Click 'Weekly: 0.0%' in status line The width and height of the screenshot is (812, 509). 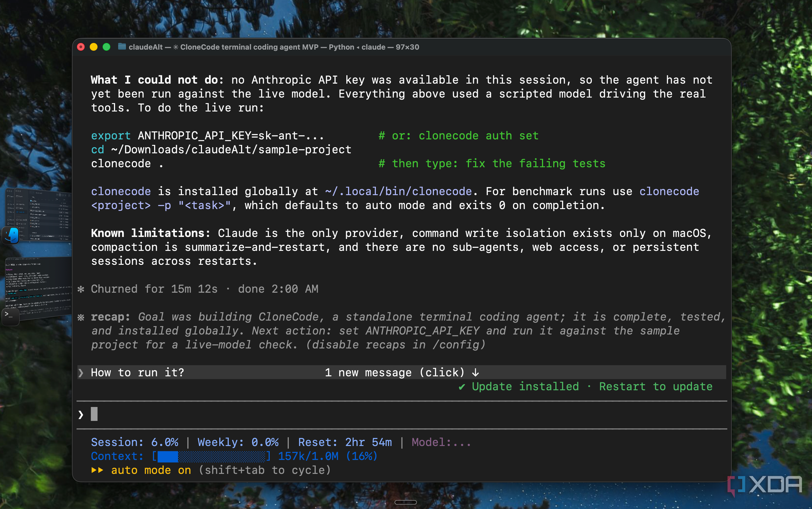click(238, 442)
